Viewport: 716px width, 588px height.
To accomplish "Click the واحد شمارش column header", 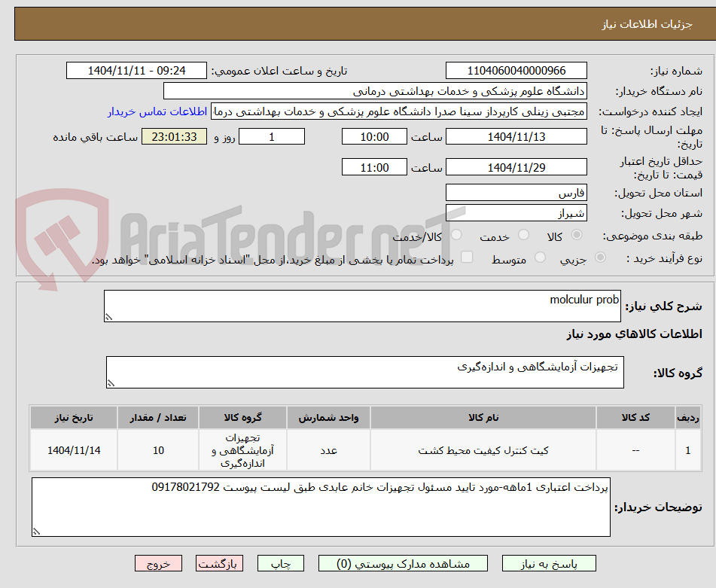I will click(328, 417).
